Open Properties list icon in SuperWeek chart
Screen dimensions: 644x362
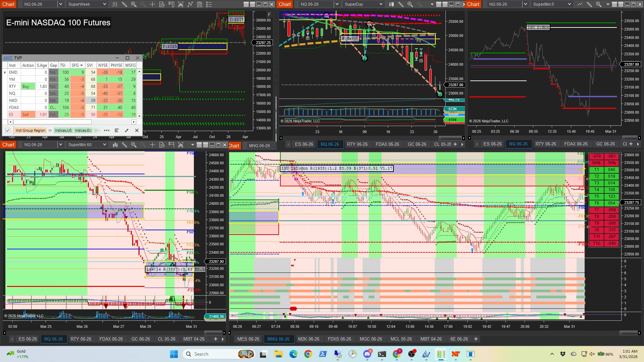tap(209, 4)
